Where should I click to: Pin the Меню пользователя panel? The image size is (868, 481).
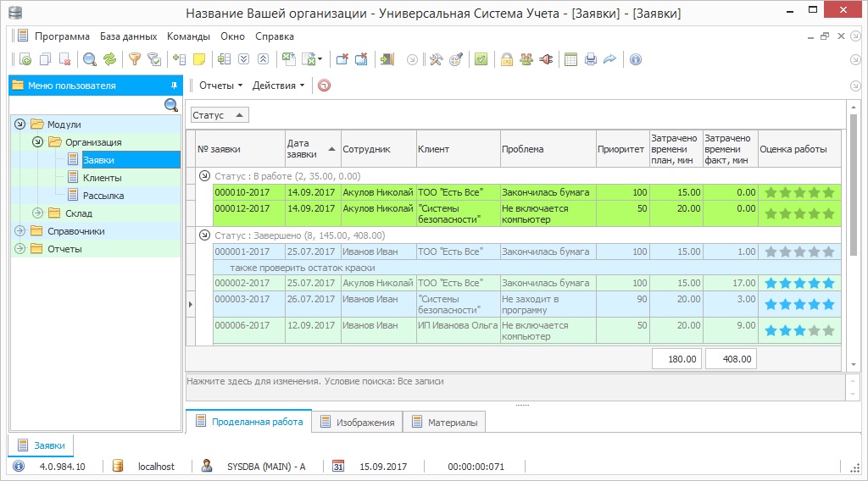click(x=174, y=86)
